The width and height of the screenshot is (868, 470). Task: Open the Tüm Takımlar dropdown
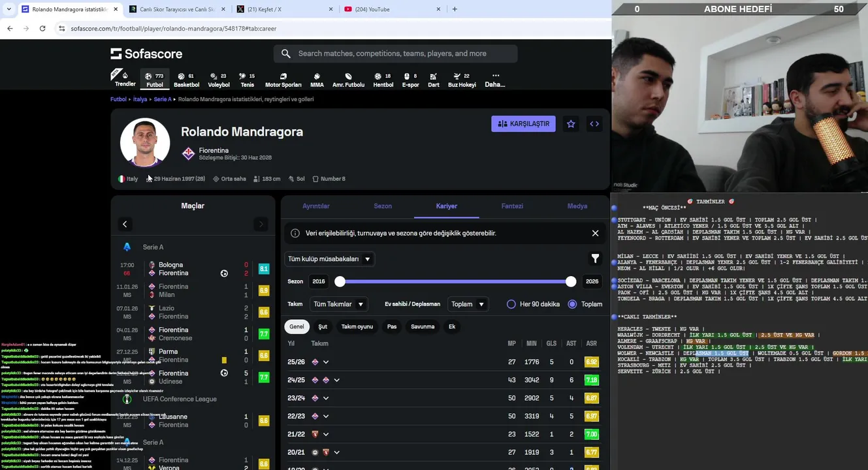tap(338, 304)
